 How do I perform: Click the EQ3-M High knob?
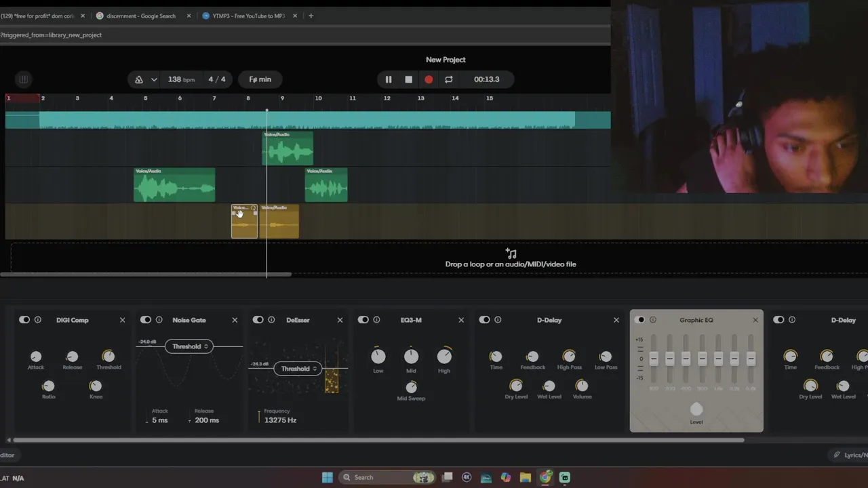coord(444,356)
